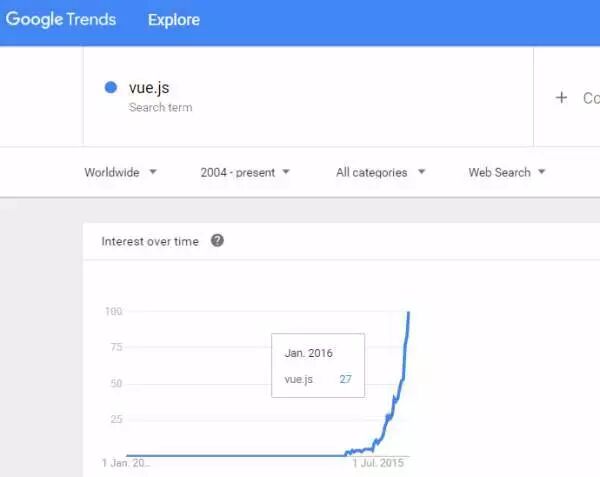Click the arrow next to 2004 - present
The height and width of the screenshot is (477, 600).
point(286,172)
